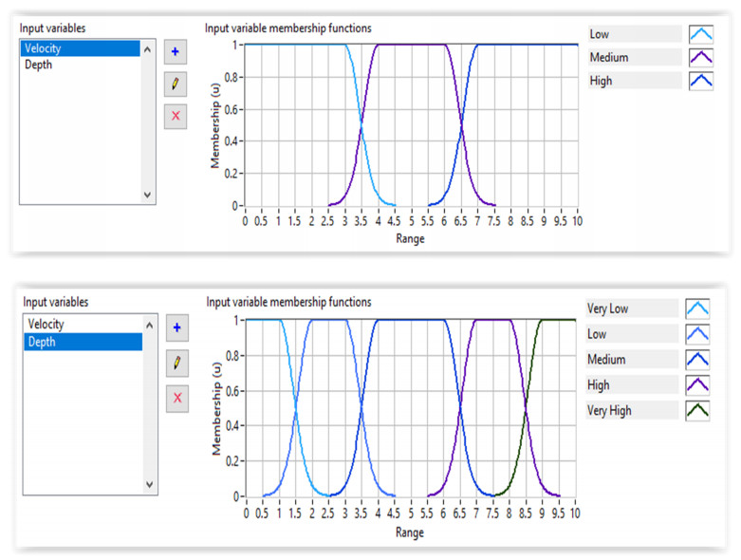Image resolution: width=741 pixels, height=560 pixels.
Task: Click scroll down arrow of bottom variables list
Action: click(x=149, y=484)
